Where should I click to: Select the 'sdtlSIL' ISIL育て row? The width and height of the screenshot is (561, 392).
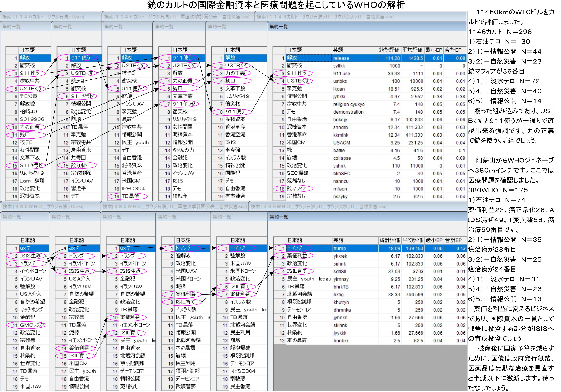pyautogui.click(x=340, y=272)
